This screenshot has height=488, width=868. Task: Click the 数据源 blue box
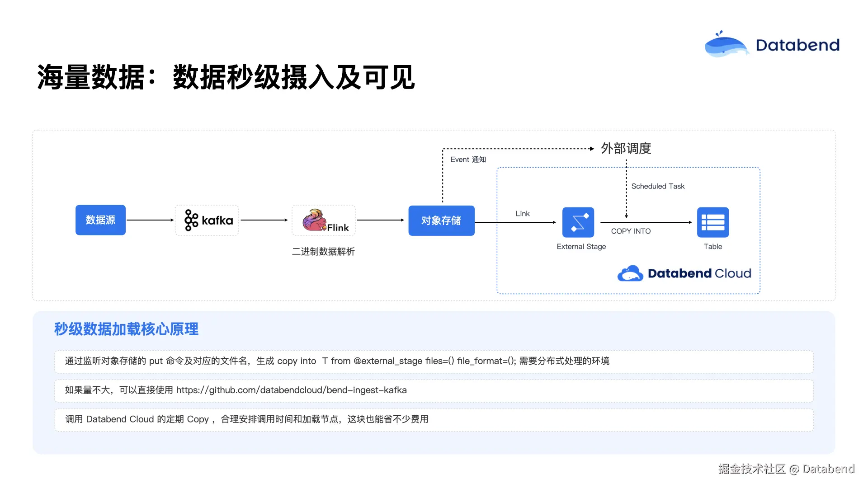(x=100, y=220)
